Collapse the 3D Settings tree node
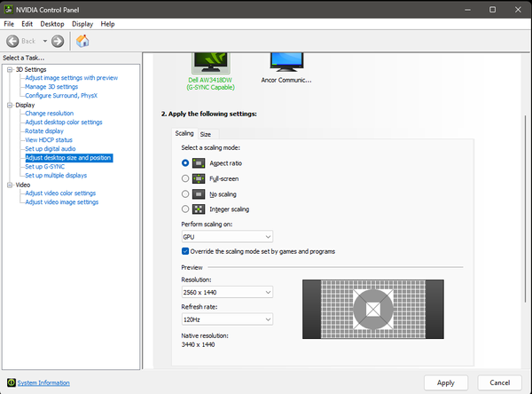 click(8, 69)
